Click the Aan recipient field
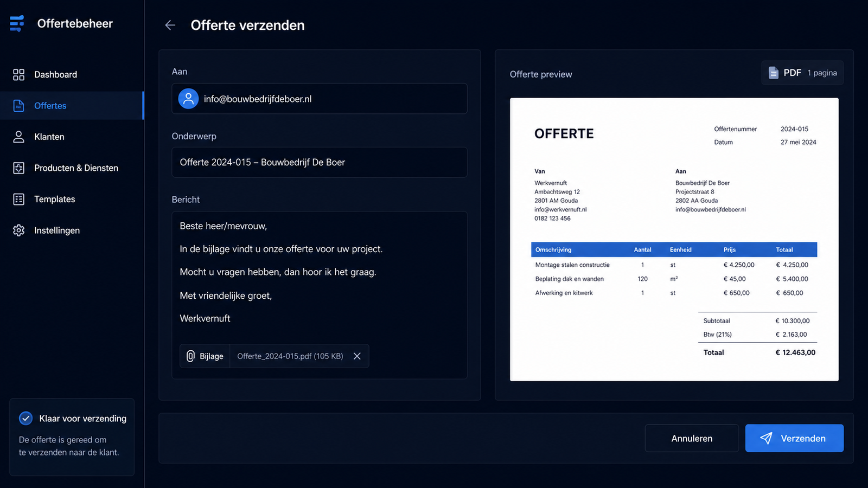Viewport: 868px width, 488px height. [x=320, y=99]
